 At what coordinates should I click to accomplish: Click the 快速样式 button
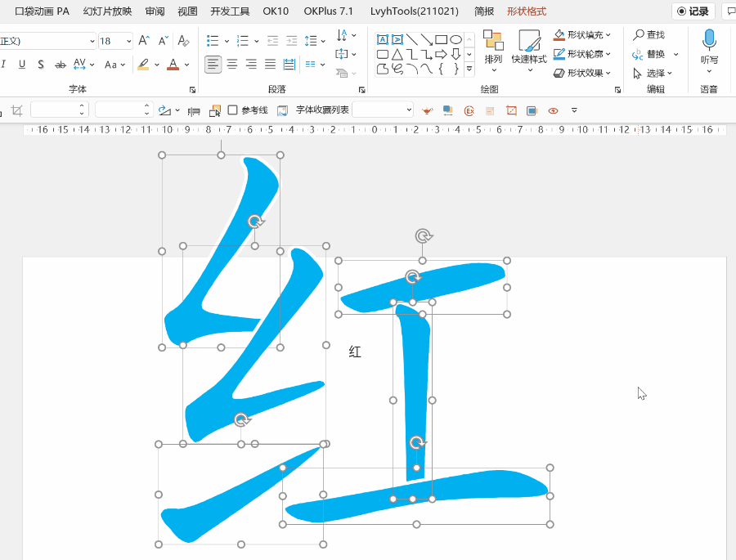(x=529, y=52)
